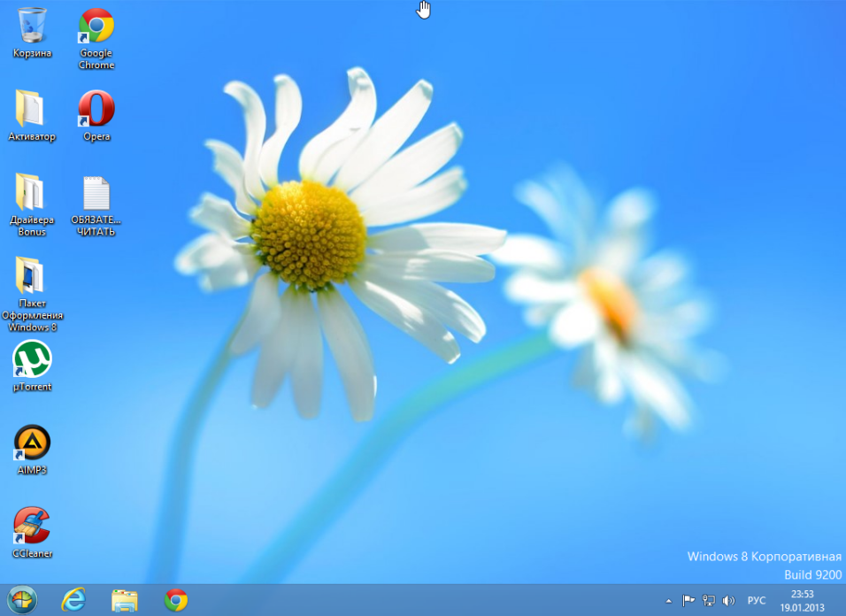Switch the input language via РУС
Viewport: 846px width, 616px height.
click(756, 600)
